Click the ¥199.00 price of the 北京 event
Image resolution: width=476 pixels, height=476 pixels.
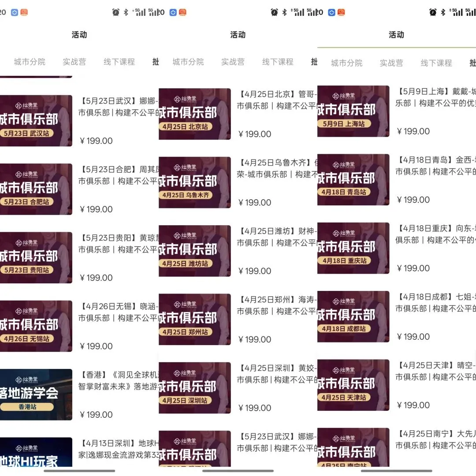click(254, 134)
